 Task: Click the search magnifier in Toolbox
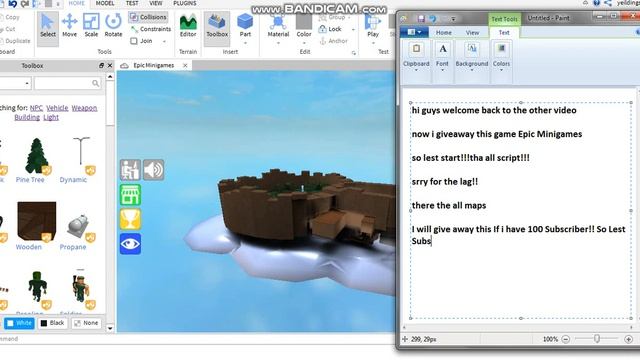click(x=95, y=83)
